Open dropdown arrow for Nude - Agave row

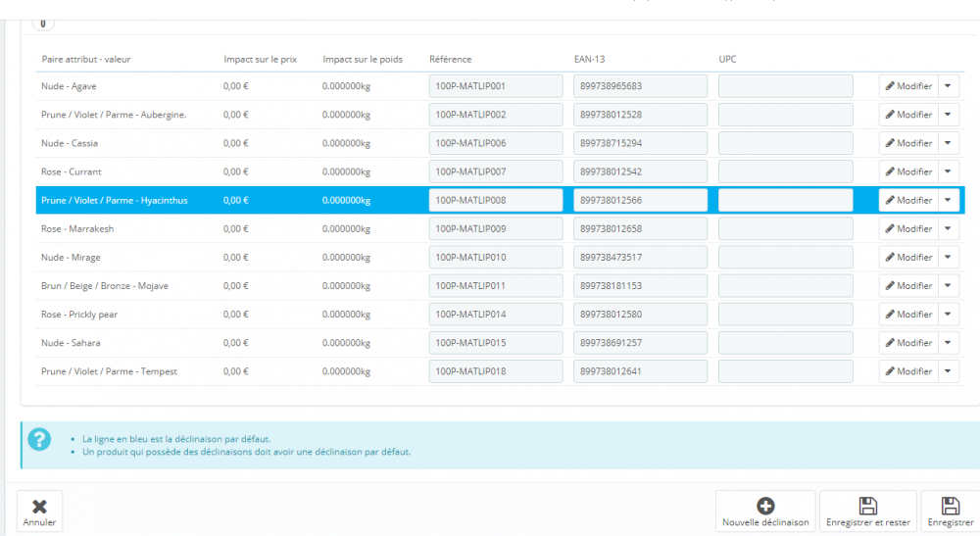(x=948, y=86)
